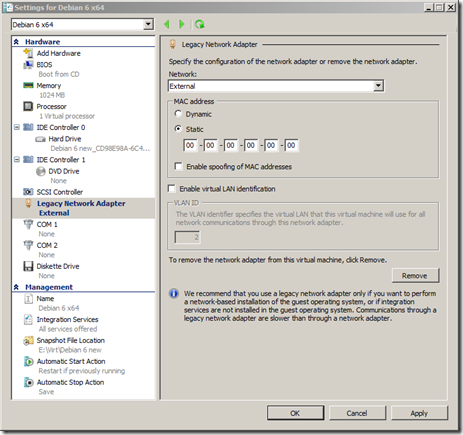Click the Cancel button
Viewport: 463px width, 435px height.
tap(357, 413)
